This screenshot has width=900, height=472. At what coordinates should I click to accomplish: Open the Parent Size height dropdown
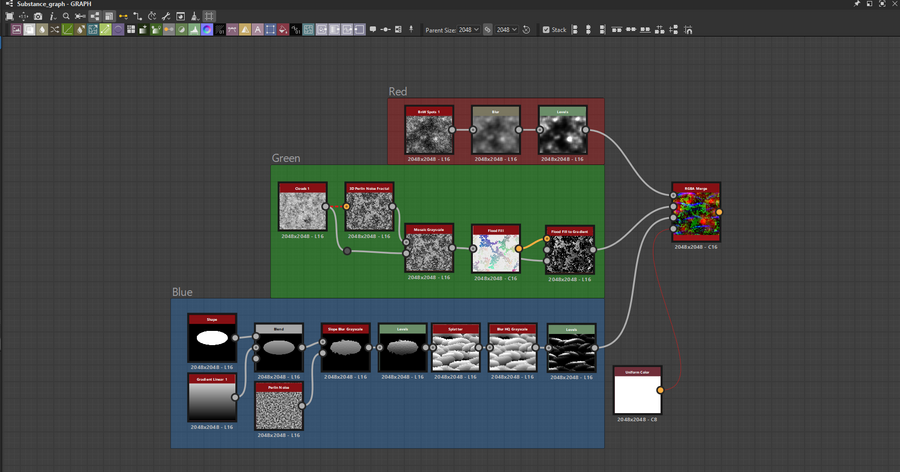click(507, 30)
